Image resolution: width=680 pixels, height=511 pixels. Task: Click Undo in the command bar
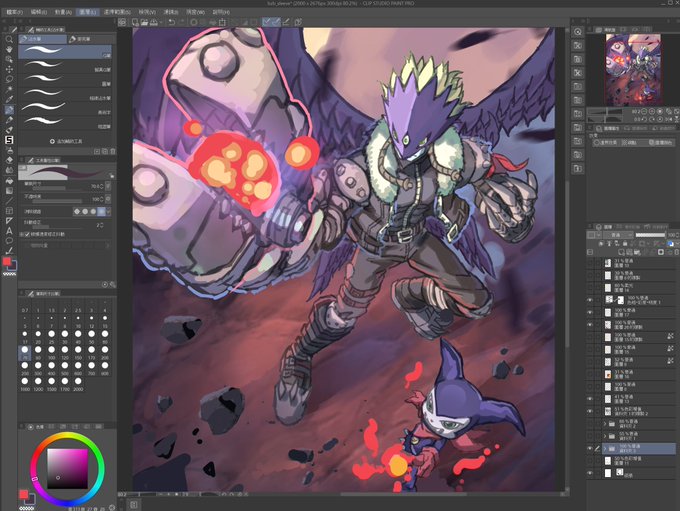pos(172,22)
